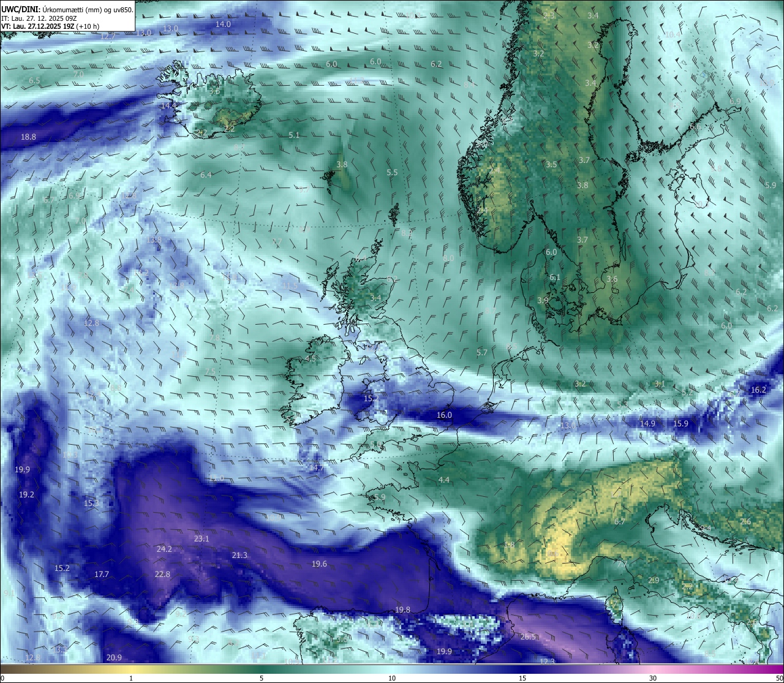The width and height of the screenshot is (784, 683).
Task: Select the '16.0' value over the North Sea
Action: click(444, 415)
